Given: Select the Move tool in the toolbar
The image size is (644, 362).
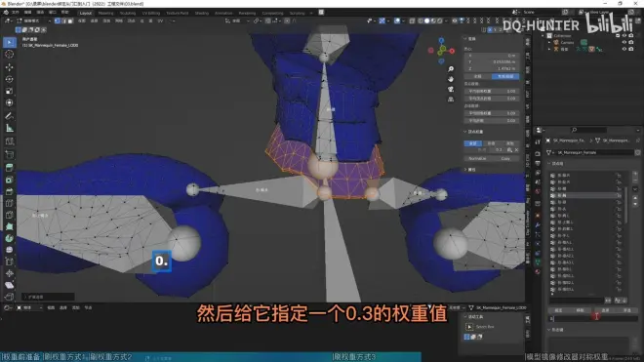Looking at the screenshot, I should [x=9, y=67].
